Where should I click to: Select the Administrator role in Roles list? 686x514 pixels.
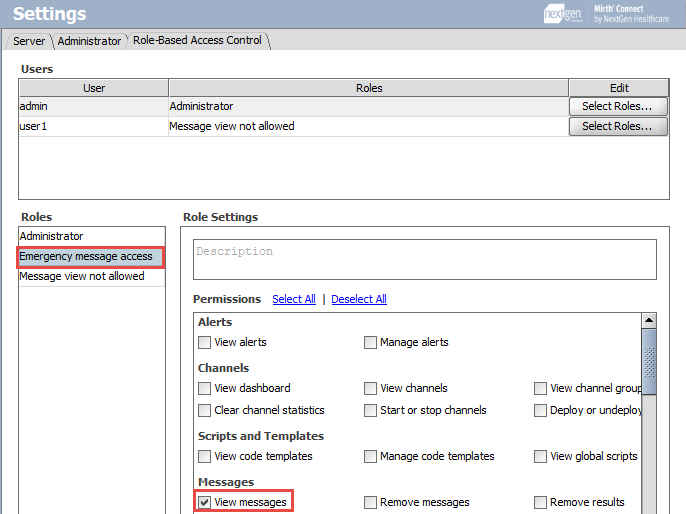click(x=52, y=236)
